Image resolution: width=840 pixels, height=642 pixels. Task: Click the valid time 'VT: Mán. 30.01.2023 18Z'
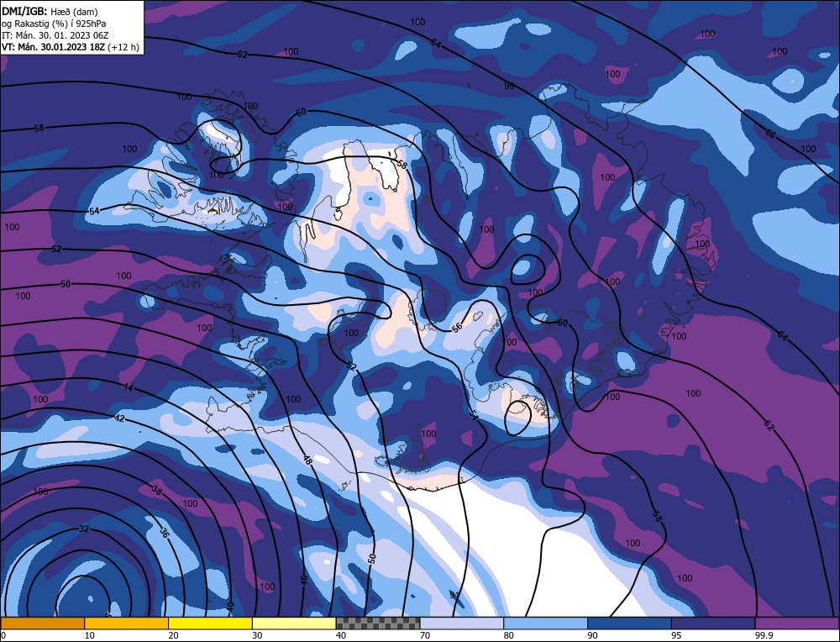pos(53,47)
